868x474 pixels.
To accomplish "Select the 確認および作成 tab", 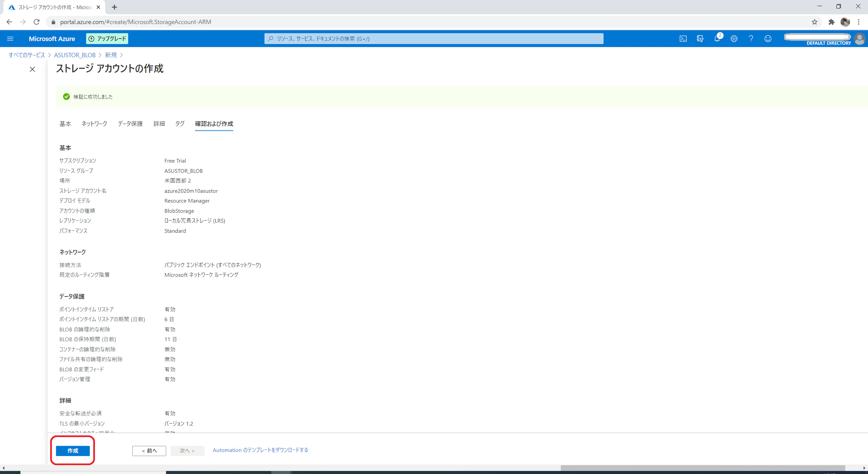I will point(214,124).
